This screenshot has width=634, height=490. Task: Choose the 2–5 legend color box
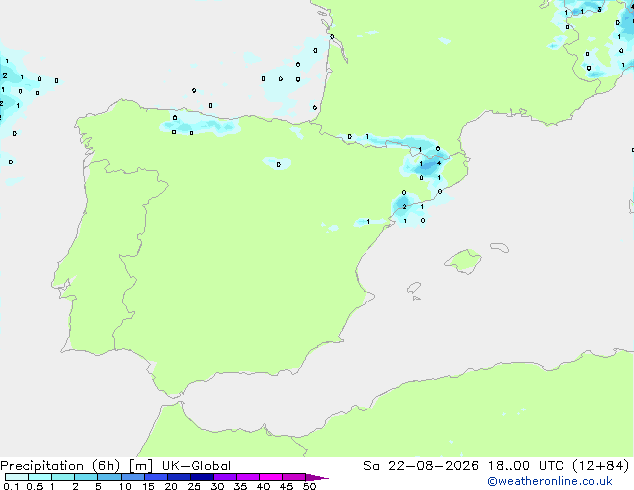point(86,477)
